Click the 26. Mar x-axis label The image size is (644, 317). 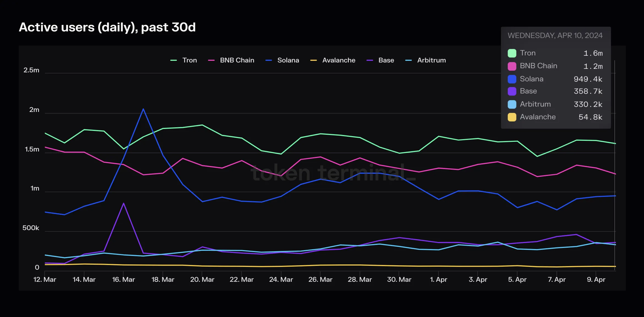coord(320,280)
